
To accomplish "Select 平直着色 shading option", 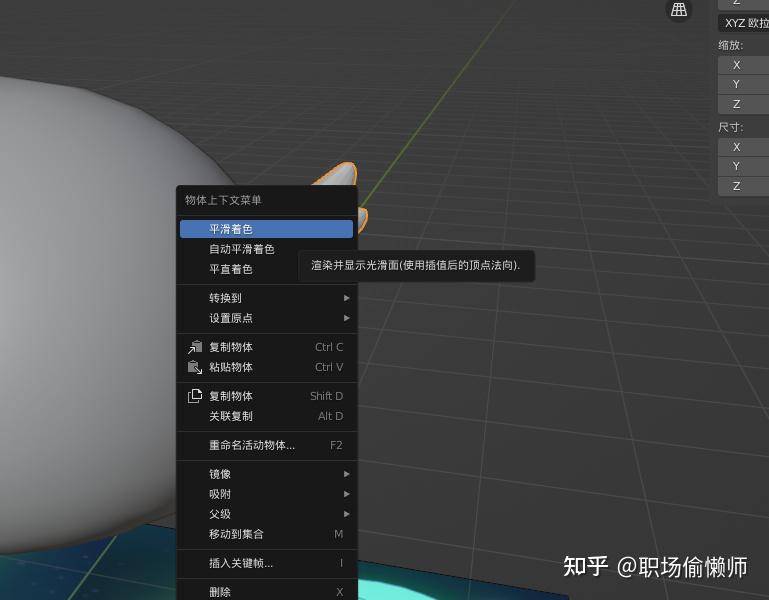I will [x=266, y=269].
